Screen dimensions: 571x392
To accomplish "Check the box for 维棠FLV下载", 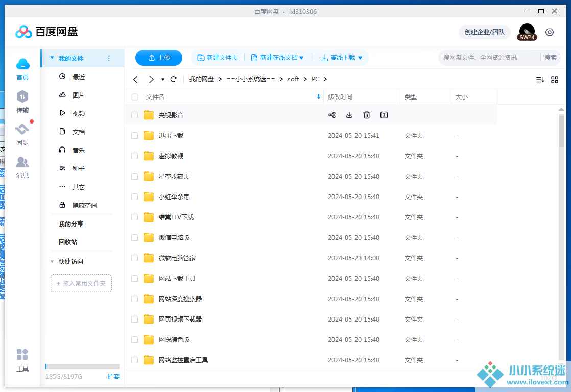I will click(x=135, y=217).
